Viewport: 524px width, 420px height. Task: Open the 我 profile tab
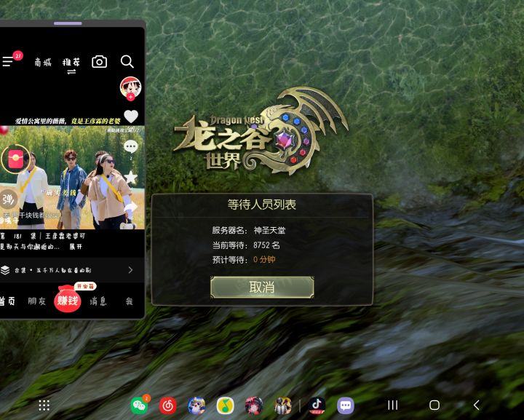(x=130, y=301)
